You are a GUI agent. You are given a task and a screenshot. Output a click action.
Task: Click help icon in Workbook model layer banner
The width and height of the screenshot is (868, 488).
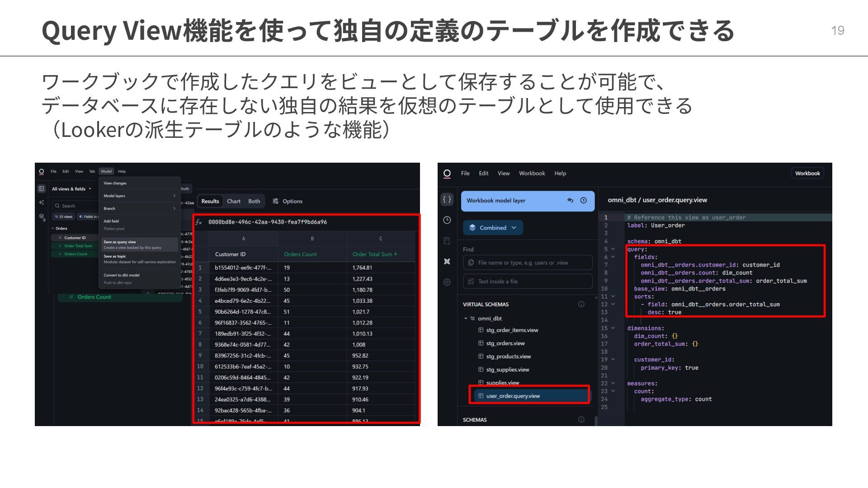583,201
